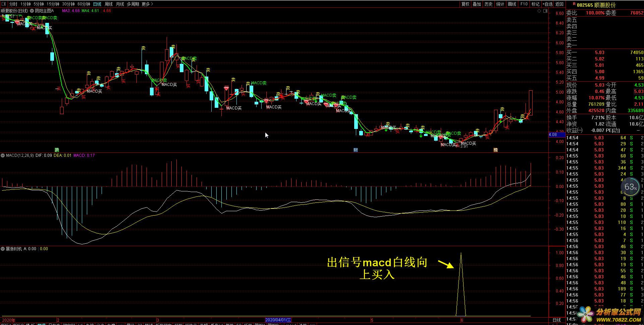Select the 1分钟 period
The height and width of the screenshot is (325, 644).
(25, 4)
